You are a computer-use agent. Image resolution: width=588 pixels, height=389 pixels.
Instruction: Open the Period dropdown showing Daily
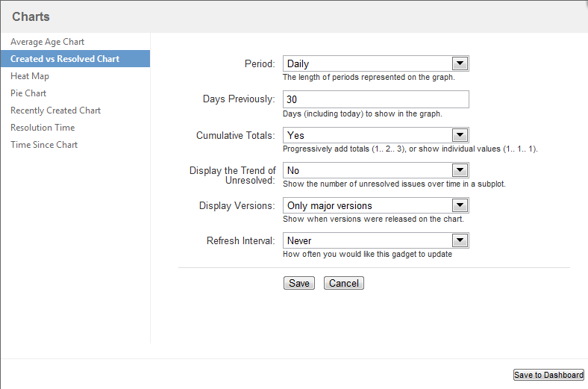click(x=375, y=64)
